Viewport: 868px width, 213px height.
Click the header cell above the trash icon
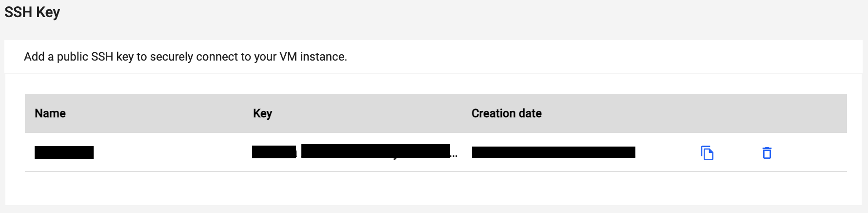(x=767, y=113)
